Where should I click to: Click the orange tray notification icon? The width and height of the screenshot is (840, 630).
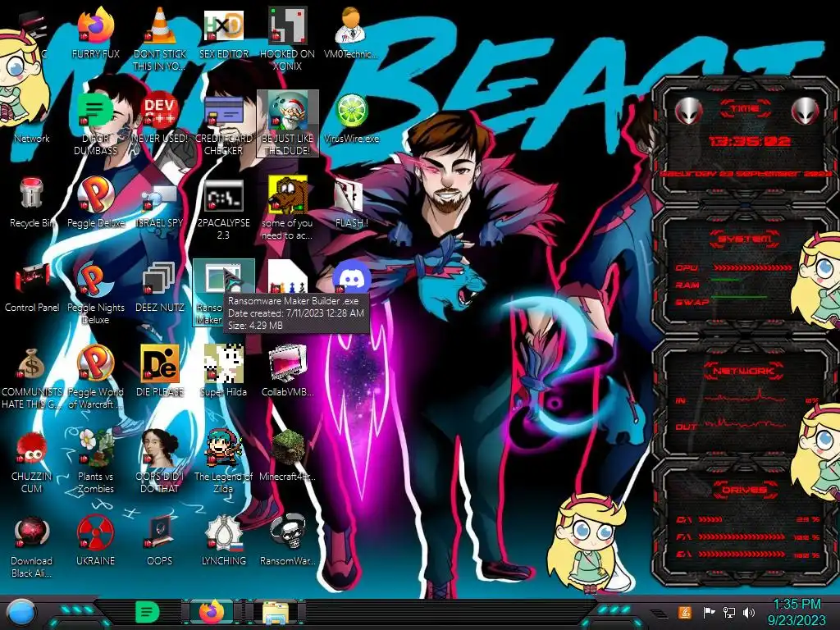(685, 612)
